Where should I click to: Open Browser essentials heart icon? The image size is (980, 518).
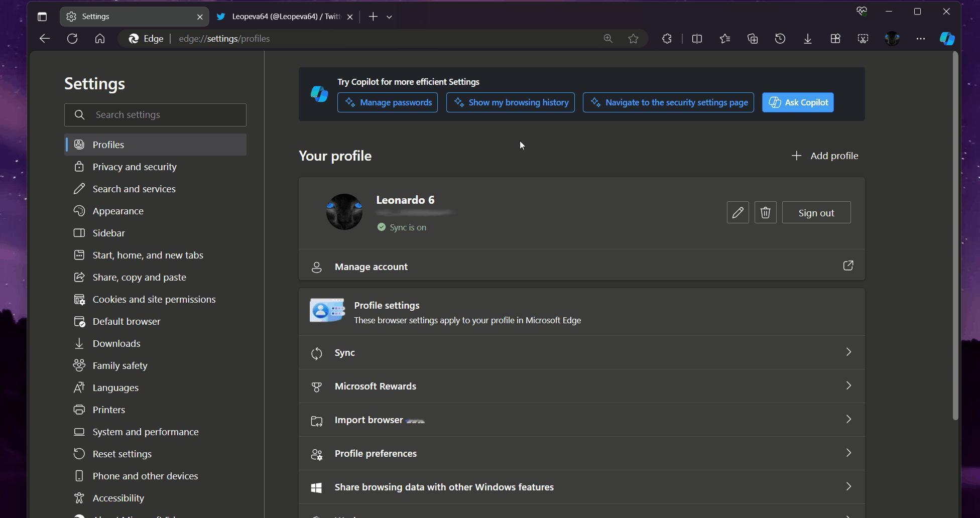(x=862, y=11)
